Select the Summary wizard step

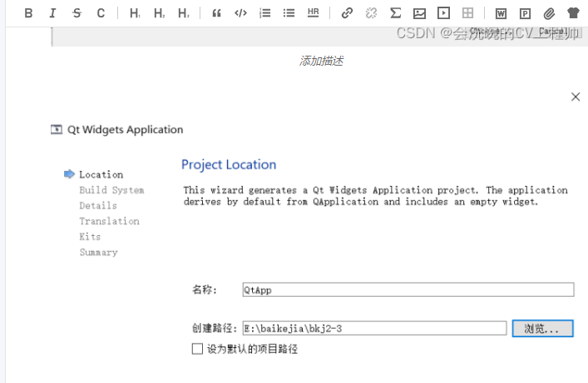point(99,253)
